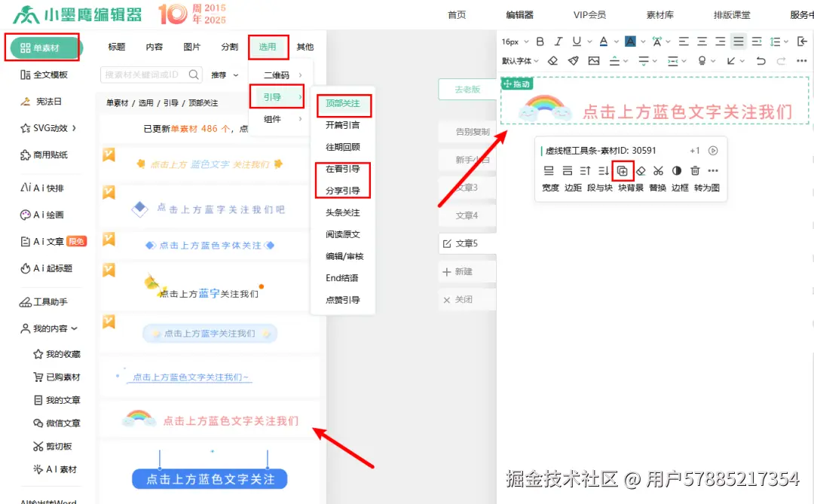Screen dimensions: 814x504
Task: Click the eraser in the floating toolbar
Action: pyautogui.click(x=641, y=171)
